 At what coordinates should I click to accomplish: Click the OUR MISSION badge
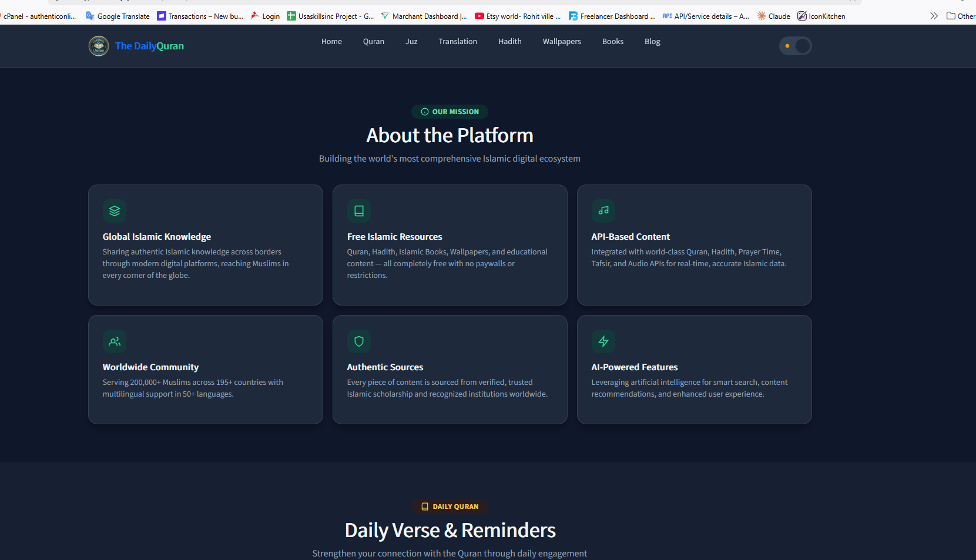pos(450,112)
